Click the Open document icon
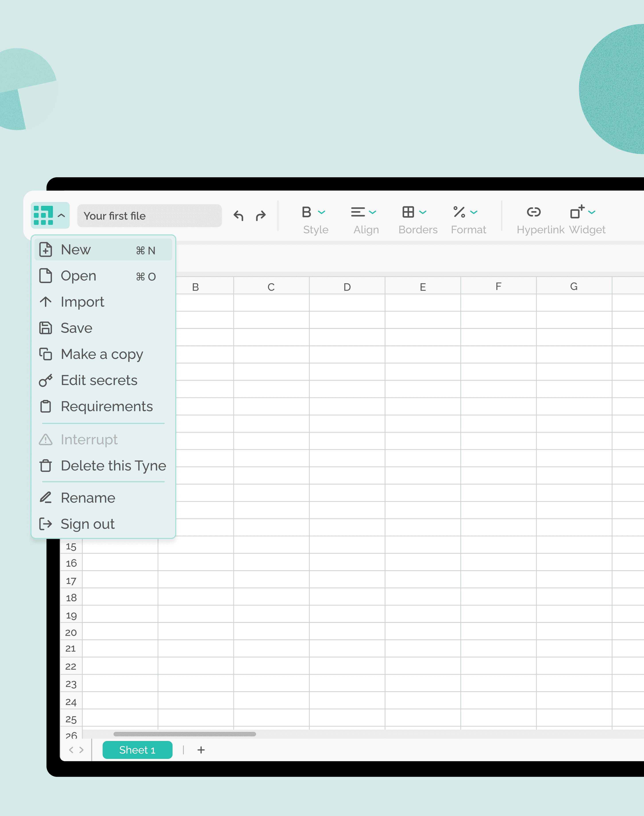Screen dimensions: 644x816 tap(46, 276)
